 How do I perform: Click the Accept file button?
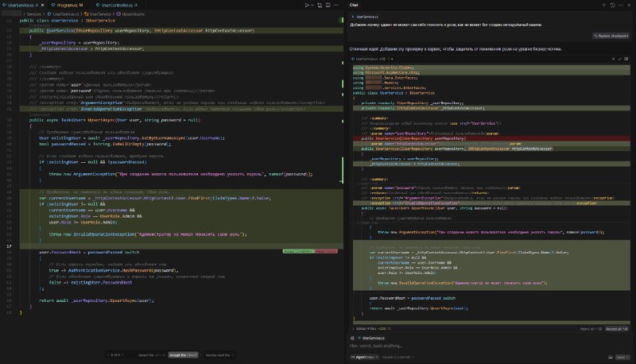pos(183,355)
